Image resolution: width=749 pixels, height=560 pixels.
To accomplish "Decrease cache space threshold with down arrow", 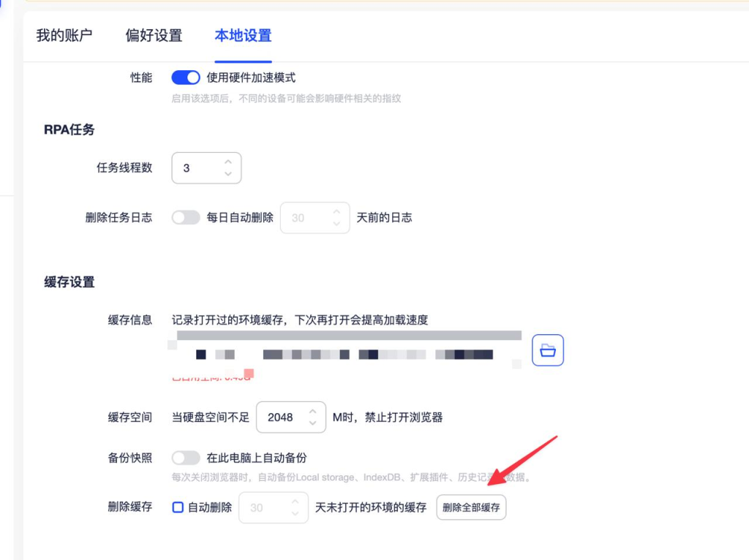I will [313, 423].
